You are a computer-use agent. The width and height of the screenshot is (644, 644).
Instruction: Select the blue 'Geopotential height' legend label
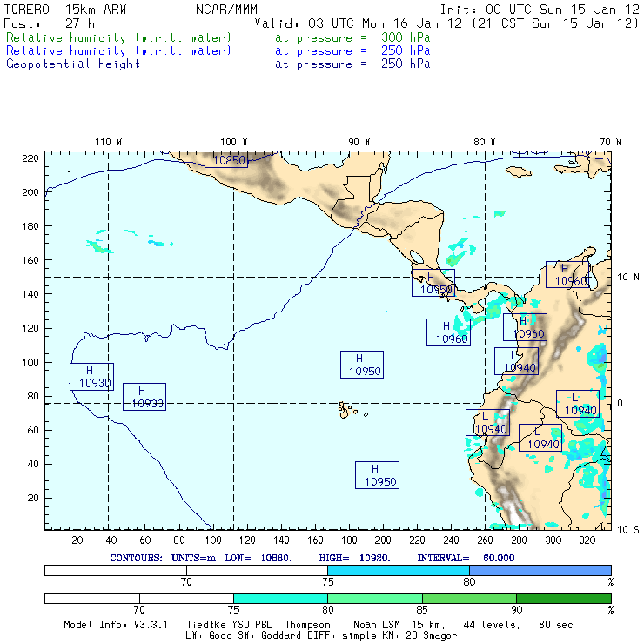[73, 64]
